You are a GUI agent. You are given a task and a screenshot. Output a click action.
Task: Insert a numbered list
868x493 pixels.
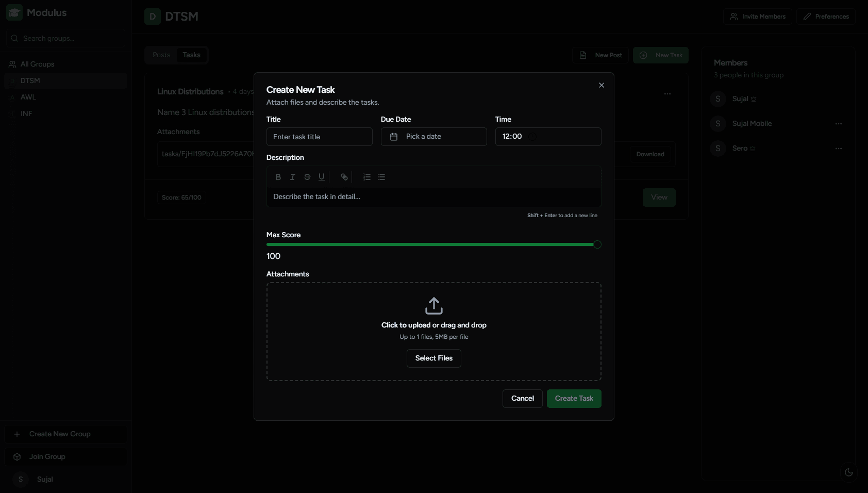coord(367,177)
